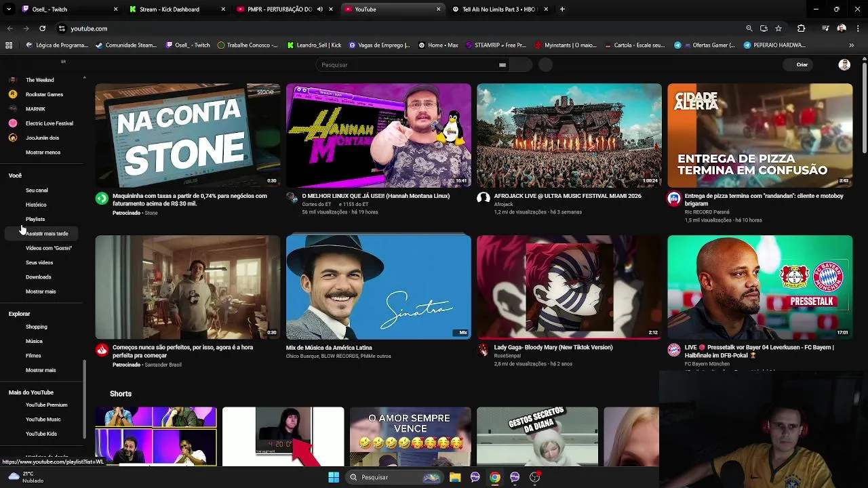Expand hidden bookmarks with the double chevron
Viewport: 868px width, 488px height.
(x=851, y=45)
